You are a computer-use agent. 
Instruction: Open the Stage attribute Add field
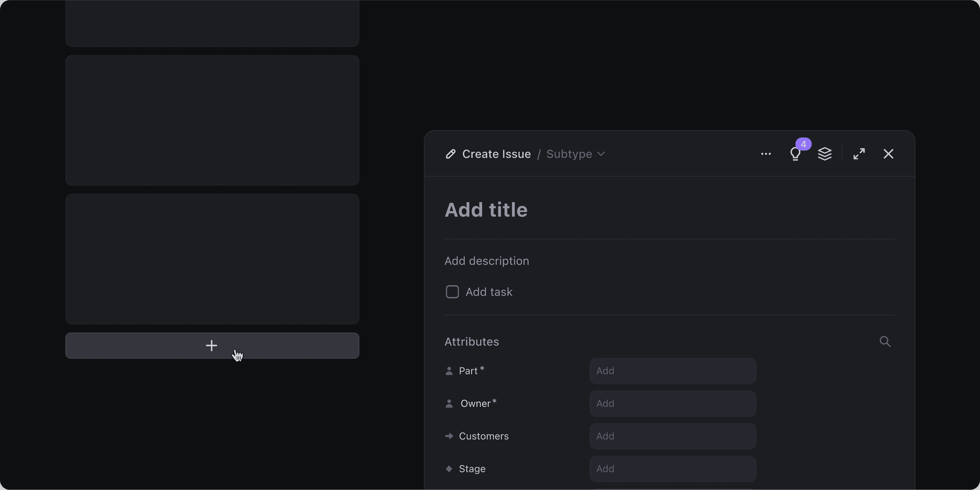672,469
